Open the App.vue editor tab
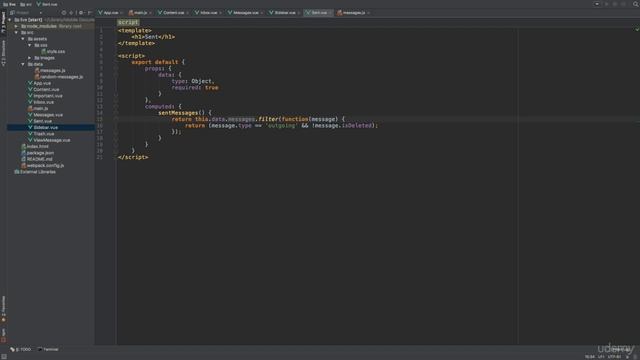 coord(109,13)
